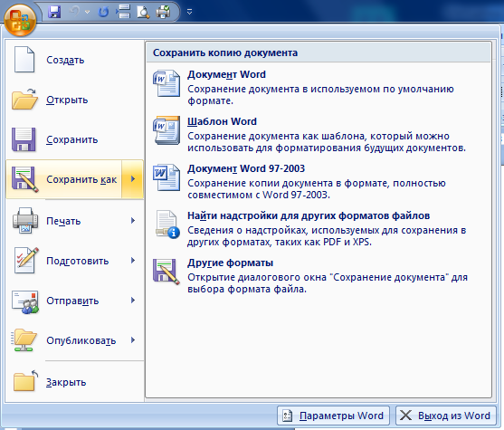Choose Документ Word save option

click(x=319, y=88)
